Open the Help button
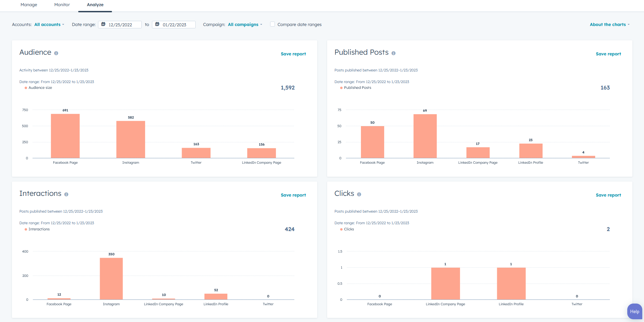Image resolution: width=644 pixels, height=322 pixels. click(635, 311)
